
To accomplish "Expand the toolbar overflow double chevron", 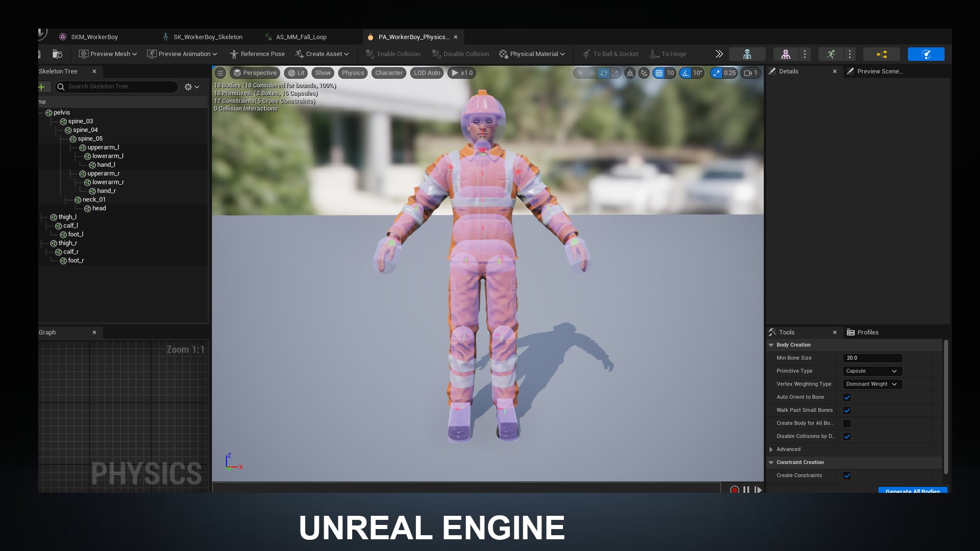I will tap(719, 54).
